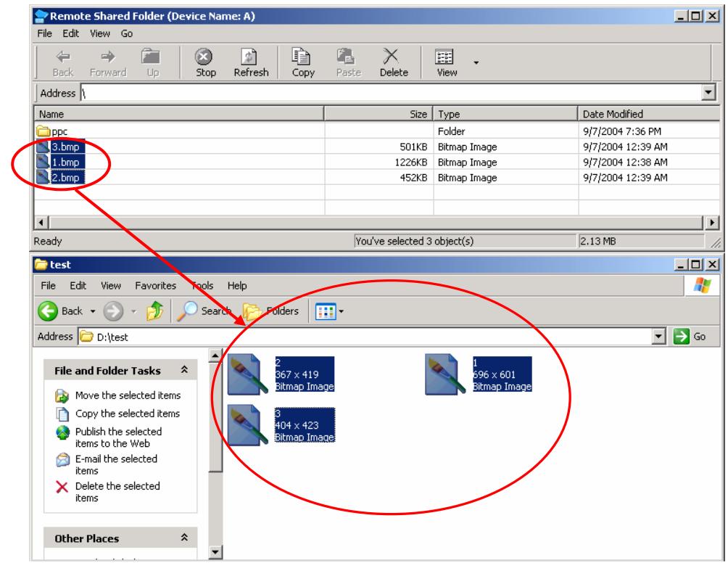Screen dimensions: 728x563
Task: Expand the D:\test address dropdown
Action: click(x=659, y=337)
